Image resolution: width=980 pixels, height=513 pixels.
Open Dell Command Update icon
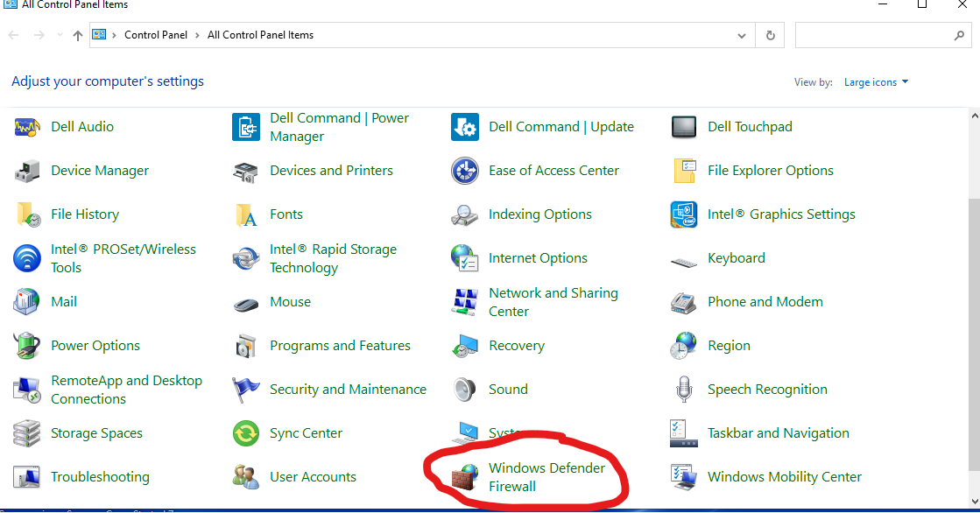(465, 127)
